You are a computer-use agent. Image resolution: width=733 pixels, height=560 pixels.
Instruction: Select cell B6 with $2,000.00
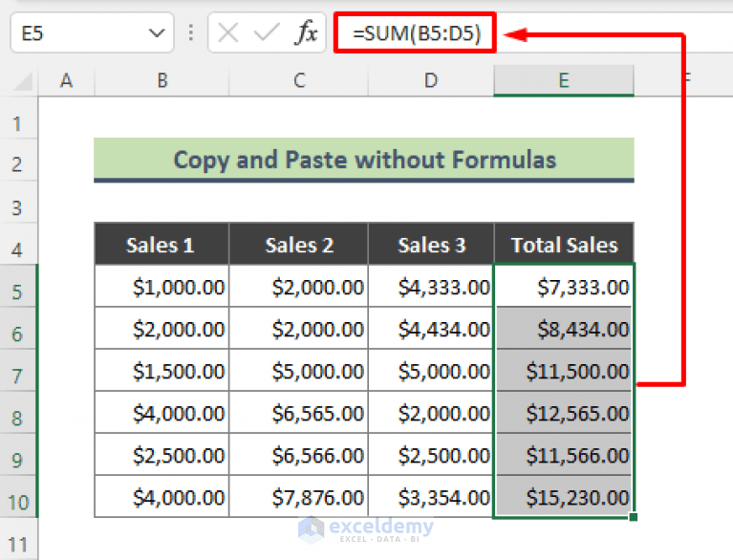point(162,328)
